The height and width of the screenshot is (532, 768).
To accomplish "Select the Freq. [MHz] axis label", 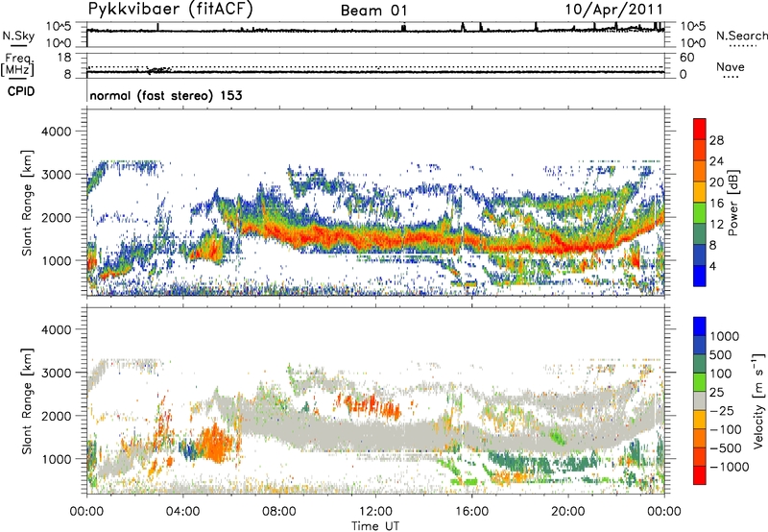I will [17, 64].
